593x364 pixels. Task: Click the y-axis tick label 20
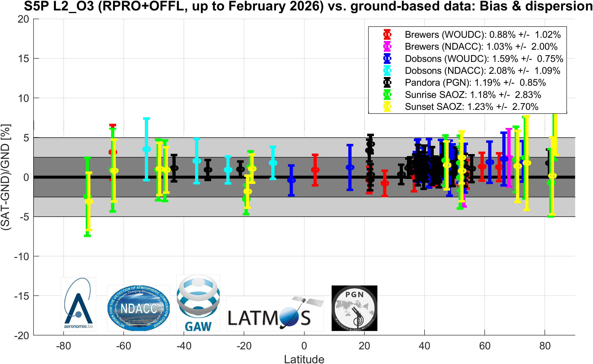click(23, 19)
